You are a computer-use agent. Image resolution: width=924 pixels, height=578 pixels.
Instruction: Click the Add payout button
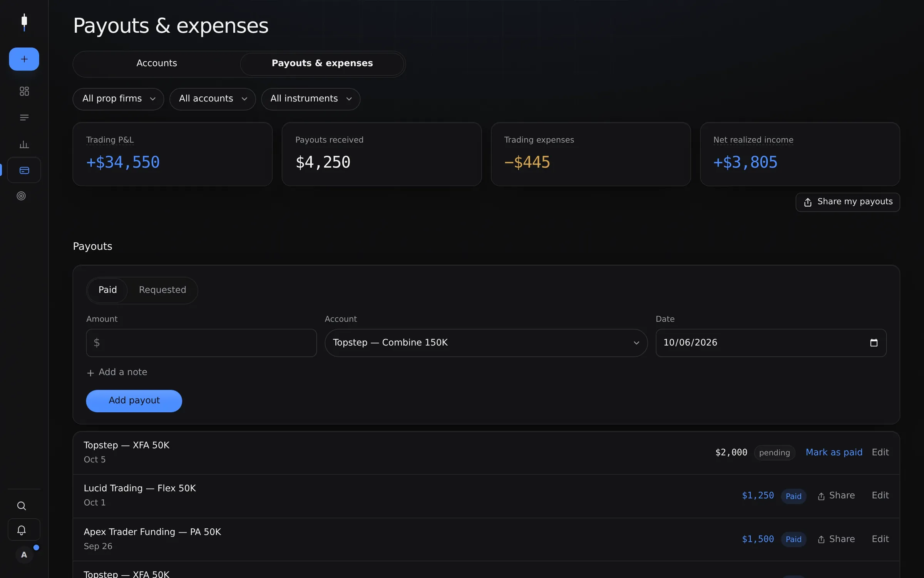134,401
